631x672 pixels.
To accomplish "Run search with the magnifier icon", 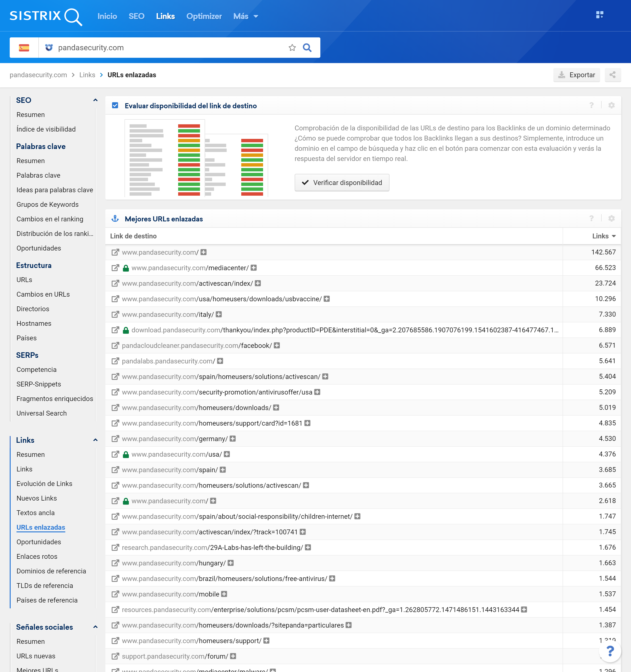I will (x=307, y=48).
